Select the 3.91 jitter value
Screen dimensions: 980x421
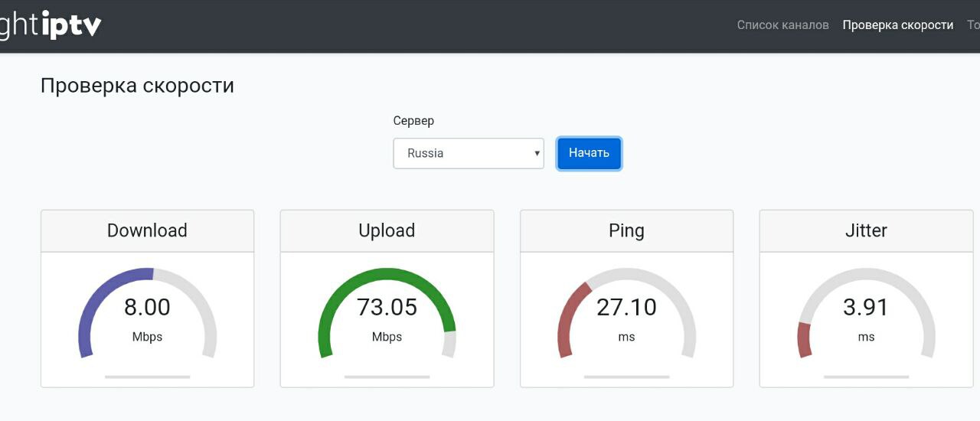coord(866,307)
